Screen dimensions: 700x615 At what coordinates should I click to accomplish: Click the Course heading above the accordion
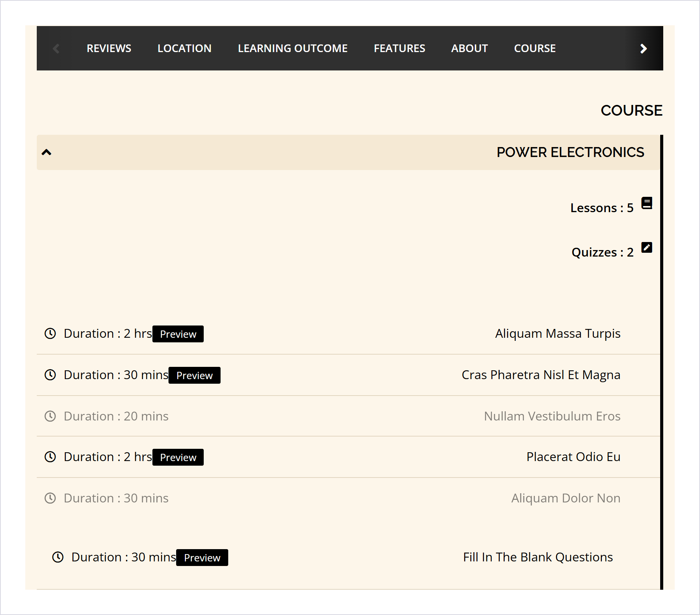click(x=631, y=111)
